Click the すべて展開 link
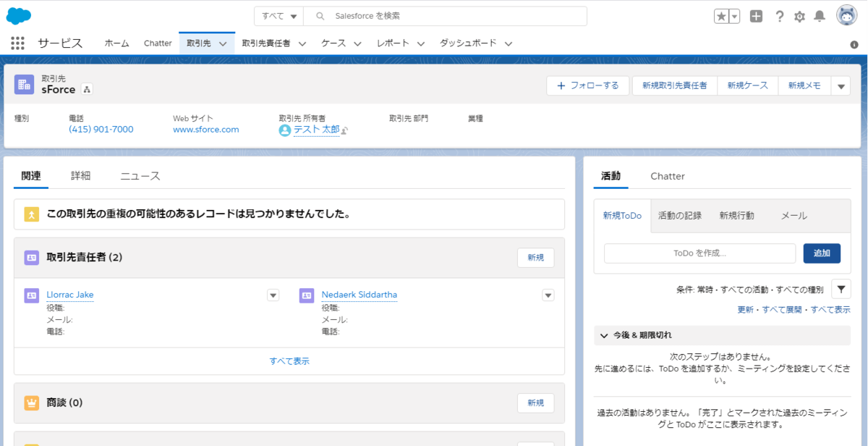The height and width of the screenshot is (446, 868). pyautogui.click(x=782, y=309)
